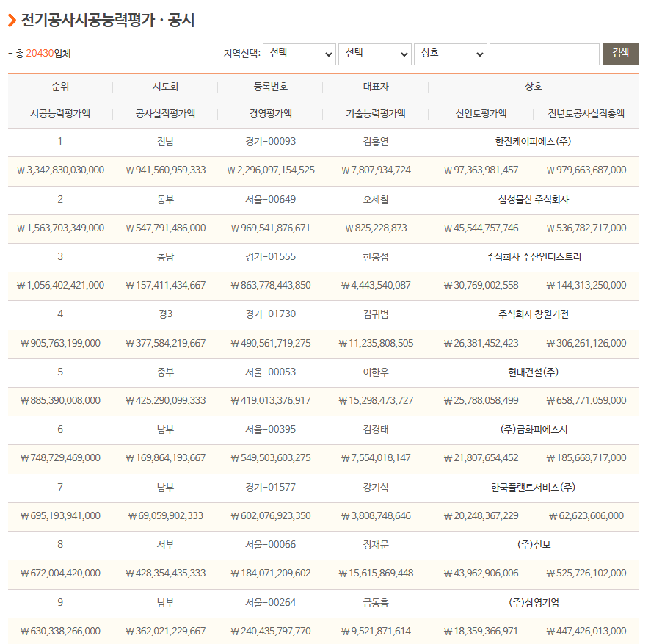Select company name 한전케이피에스(주)
Viewport: 651px width, 644px height.
(533, 142)
